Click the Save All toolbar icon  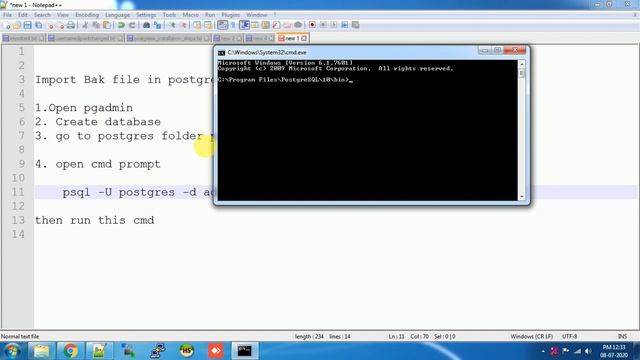point(38,25)
